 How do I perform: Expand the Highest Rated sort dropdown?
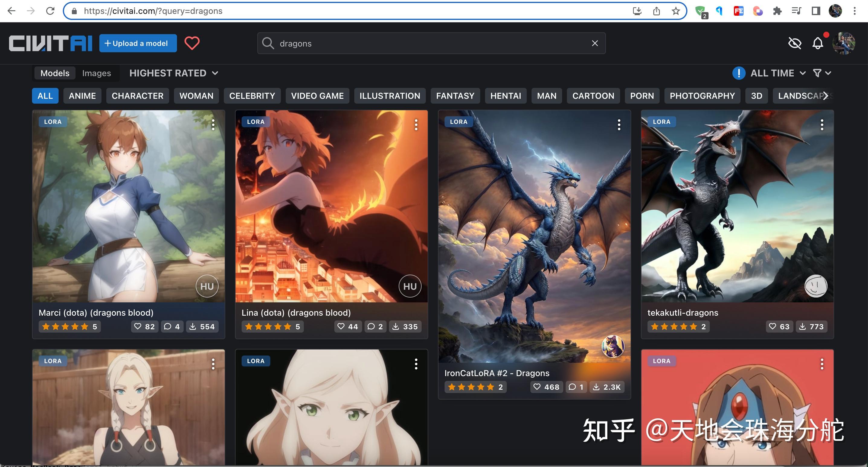[174, 73]
